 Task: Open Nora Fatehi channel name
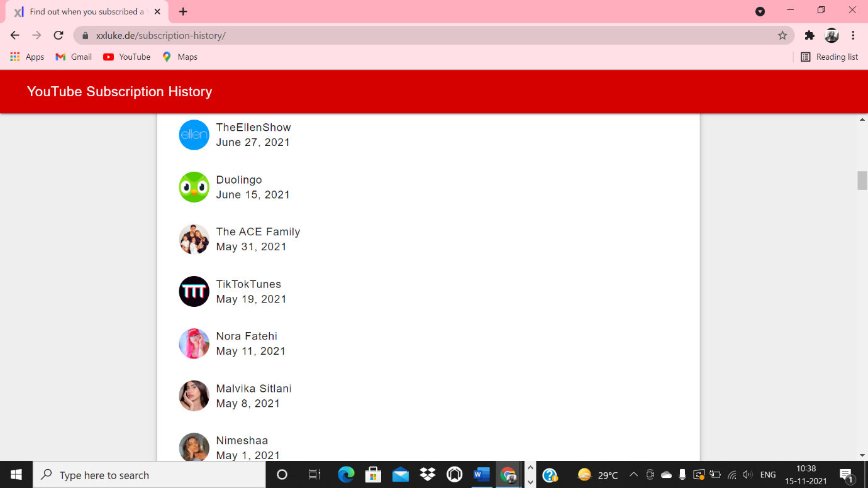click(x=247, y=336)
